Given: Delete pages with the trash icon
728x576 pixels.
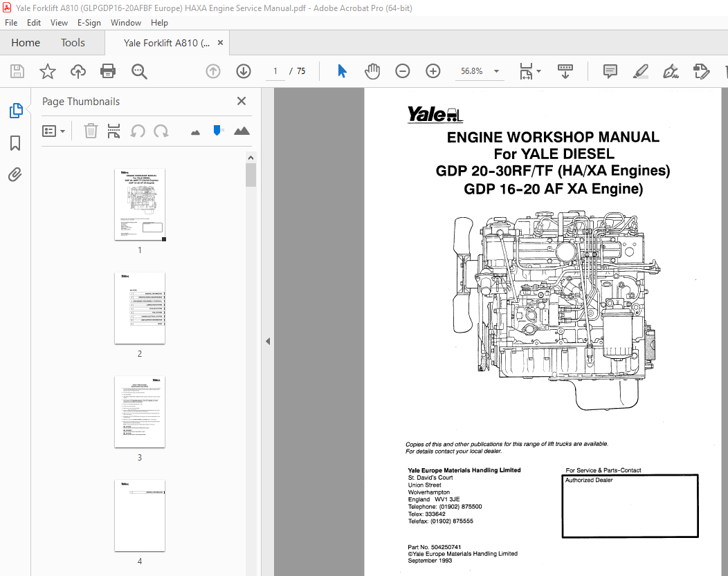Looking at the screenshot, I should [91, 131].
